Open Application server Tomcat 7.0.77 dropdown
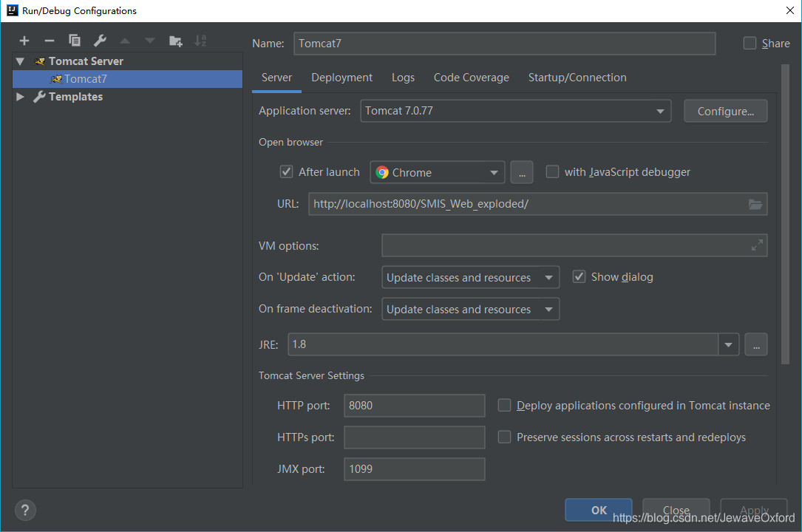Image resolution: width=802 pixels, height=532 pixels. 516,111
